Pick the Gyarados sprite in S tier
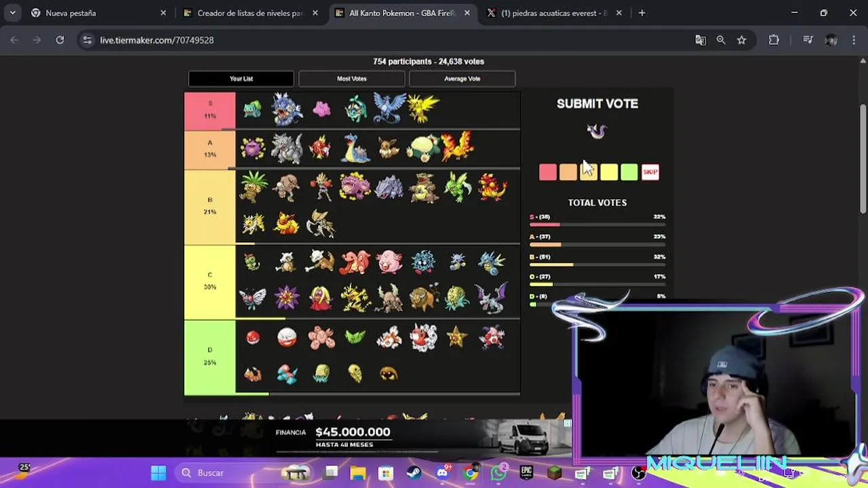868x488 pixels. pos(287,109)
